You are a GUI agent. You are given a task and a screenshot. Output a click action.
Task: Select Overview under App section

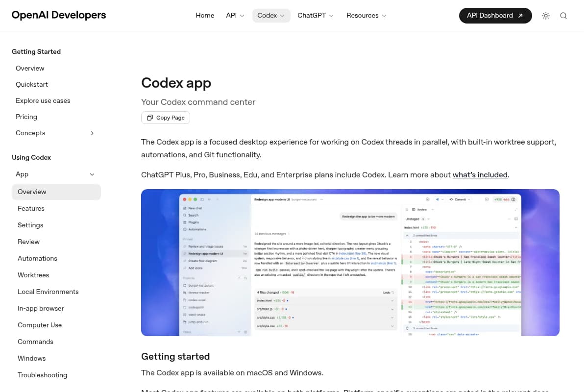[x=56, y=192]
